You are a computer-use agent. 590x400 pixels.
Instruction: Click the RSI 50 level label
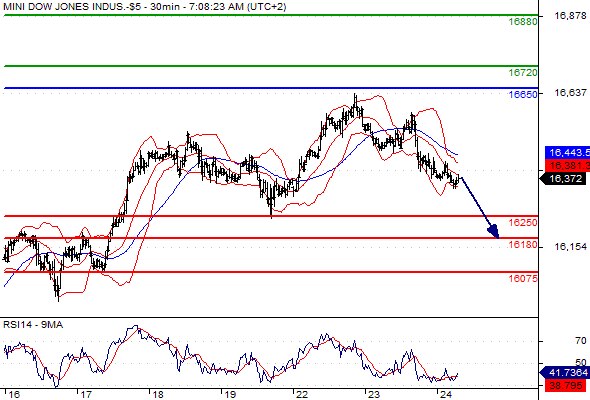581,363
